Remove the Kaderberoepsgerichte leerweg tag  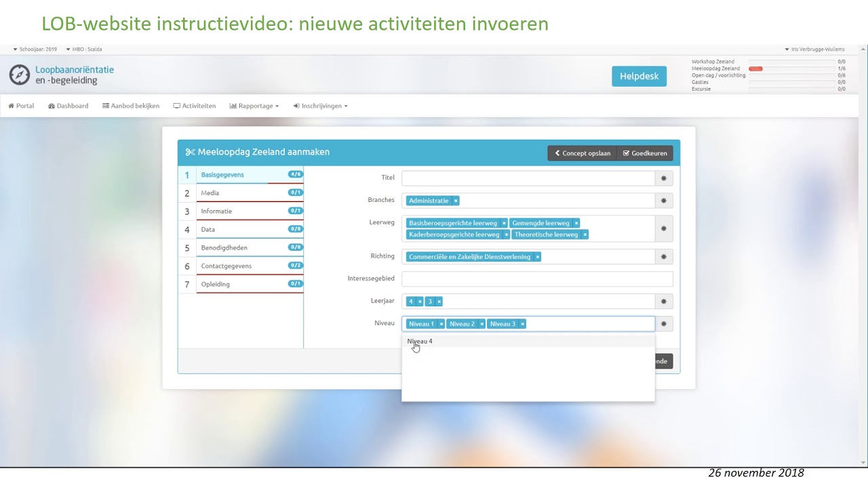[506, 235]
